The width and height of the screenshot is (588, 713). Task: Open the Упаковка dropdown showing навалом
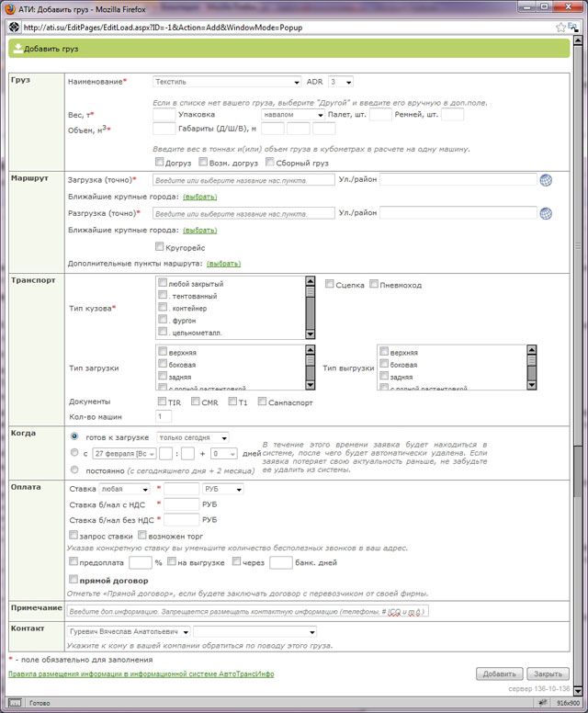pos(293,115)
